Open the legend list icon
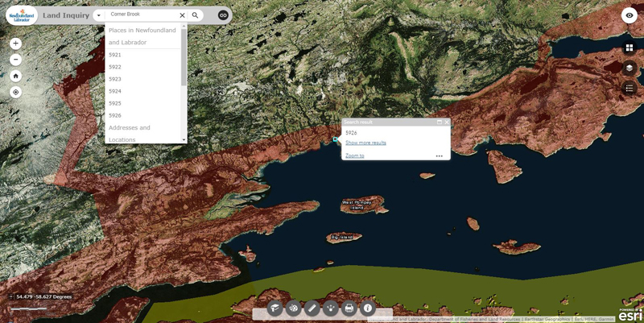 tap(630, 88)
